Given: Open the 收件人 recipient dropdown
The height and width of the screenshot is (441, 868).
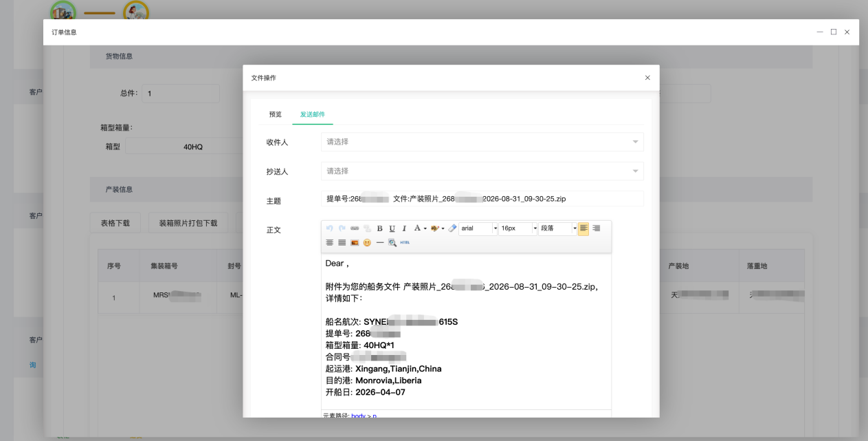Looking at the screenshot, I should 482,142.
